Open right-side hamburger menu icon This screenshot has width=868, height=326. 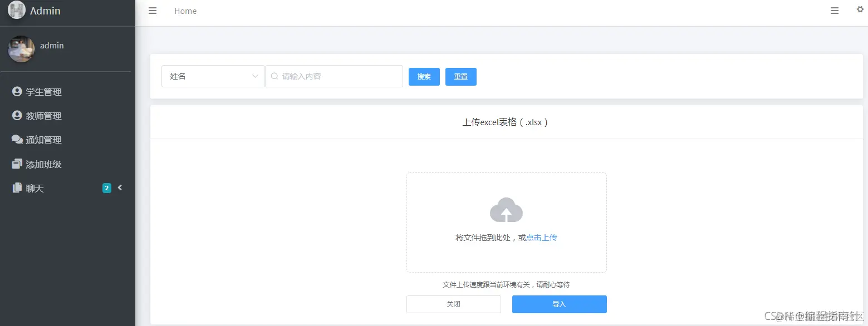tap(835, 11)
